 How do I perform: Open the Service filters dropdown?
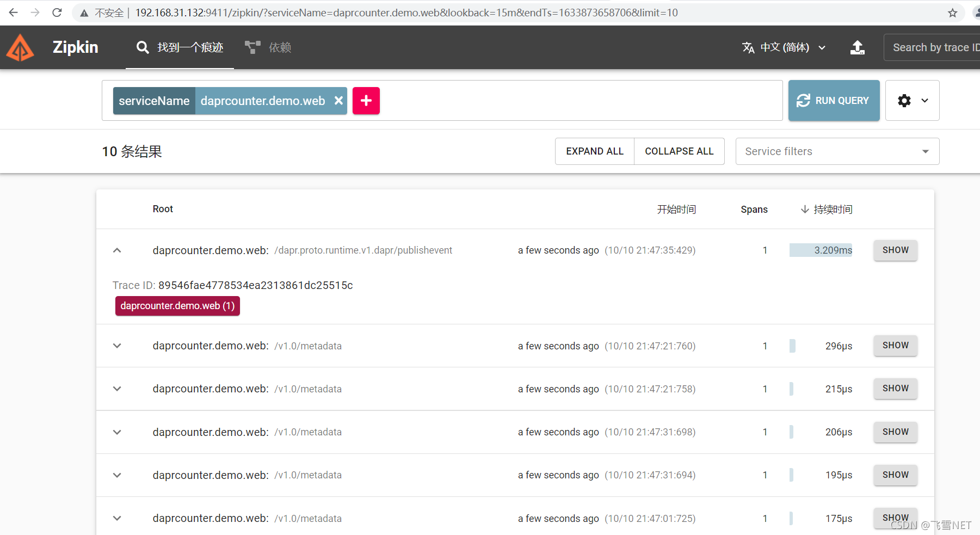coord(837,151)
